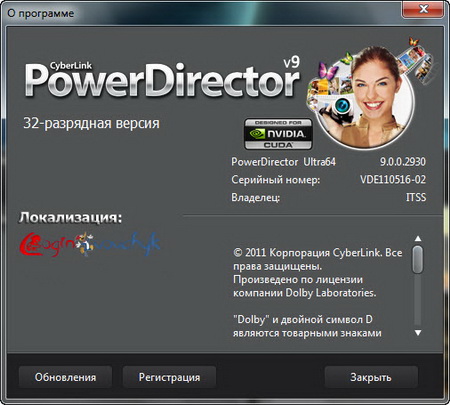Viewport: 450px width, 405px height.
Task: Click the Локализация: heading
Action: pyautogui.click(x=70, y=217)
